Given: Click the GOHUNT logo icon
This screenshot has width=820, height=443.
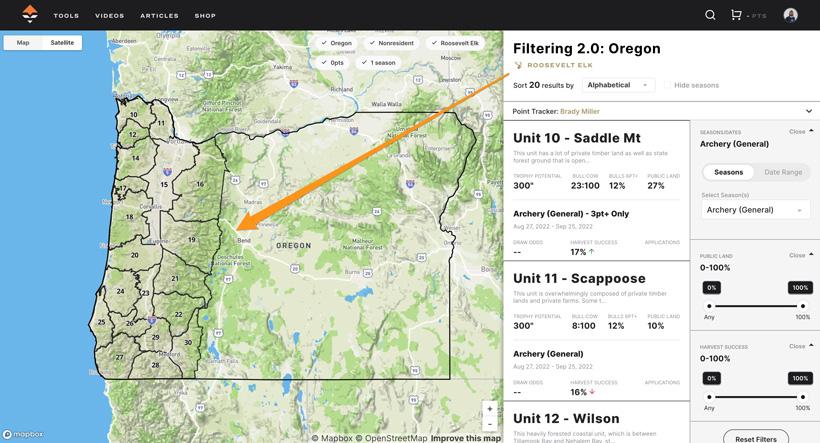Looking at the screenshot, I should coord(30,14).
